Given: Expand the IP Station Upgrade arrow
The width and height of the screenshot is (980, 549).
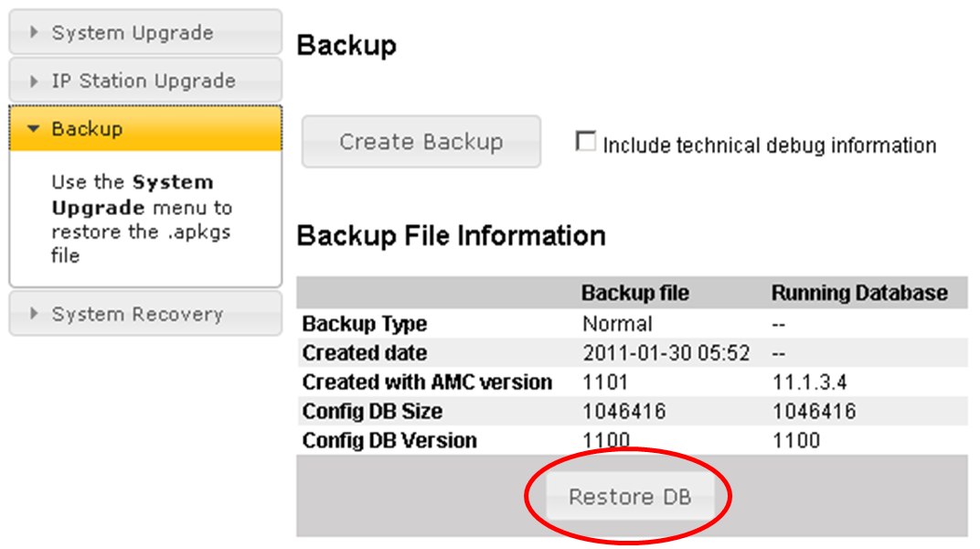Looking at the screenshot, I should pos(35,81).
